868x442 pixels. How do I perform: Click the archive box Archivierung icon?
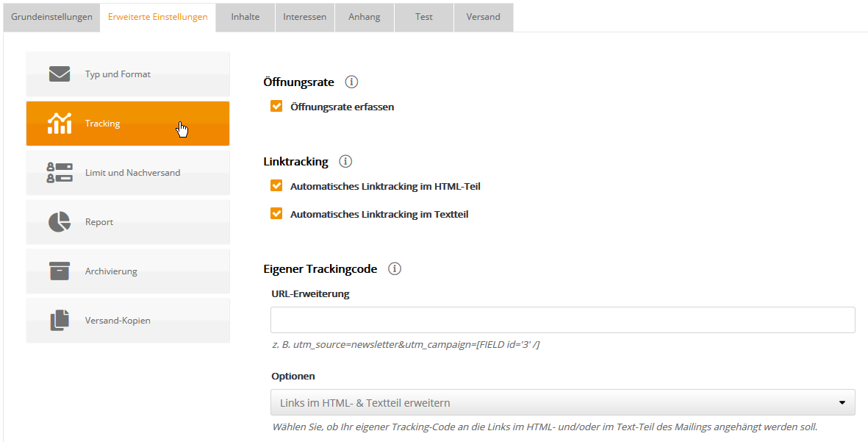point(60,271)
